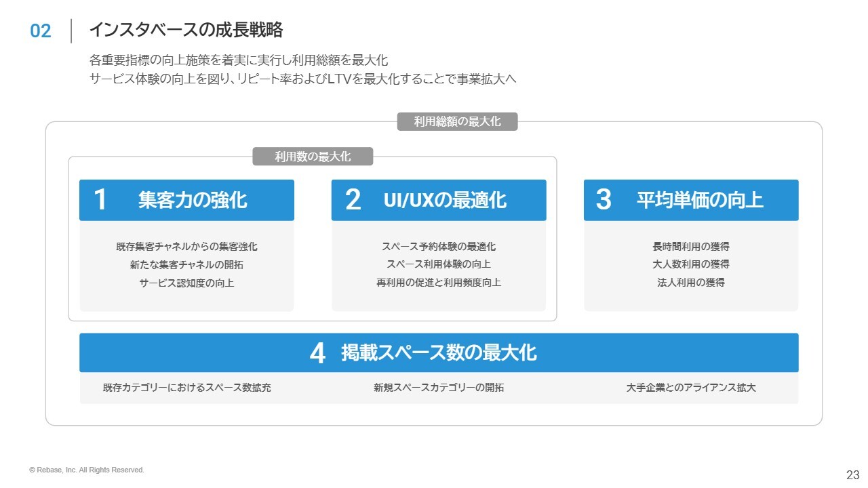Click the page number 23
Viewport: 868px width, 488px height.
852,474
